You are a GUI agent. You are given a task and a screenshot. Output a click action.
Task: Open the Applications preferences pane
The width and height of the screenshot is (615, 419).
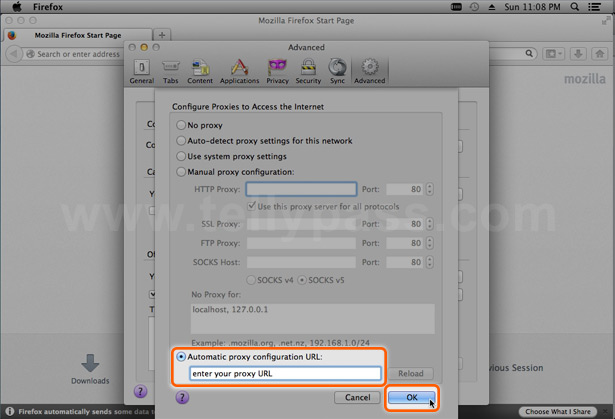239,71
